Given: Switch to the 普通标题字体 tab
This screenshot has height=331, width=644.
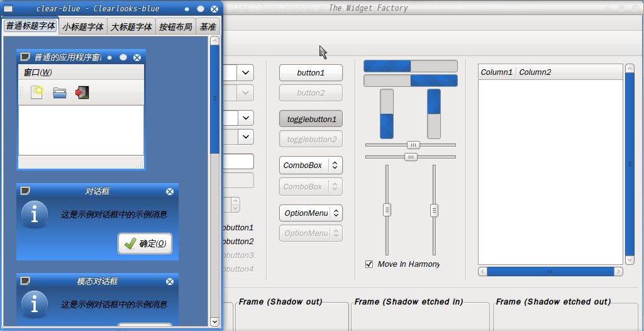Looking at the screenshot, I should click(x=30, y=26).
